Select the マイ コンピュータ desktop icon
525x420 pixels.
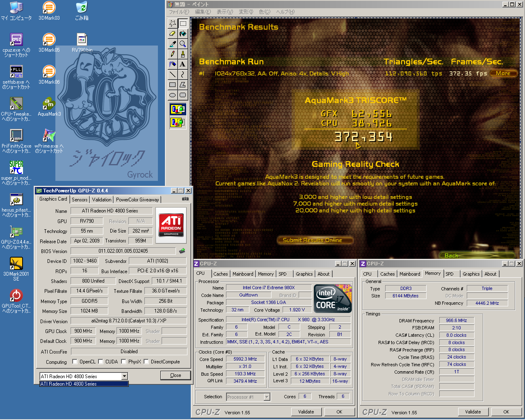pos(16,11)
